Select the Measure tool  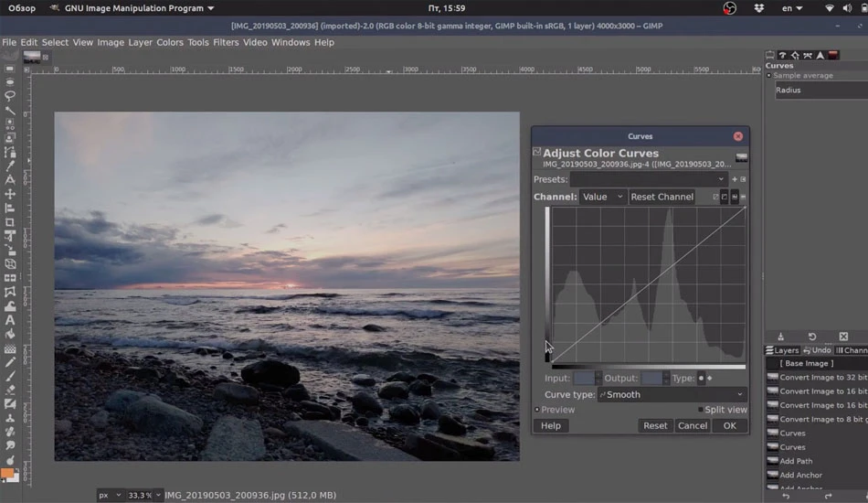10,180
